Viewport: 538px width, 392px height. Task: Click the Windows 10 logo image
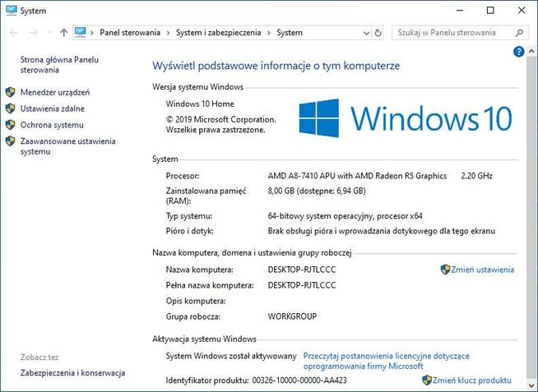406,118
